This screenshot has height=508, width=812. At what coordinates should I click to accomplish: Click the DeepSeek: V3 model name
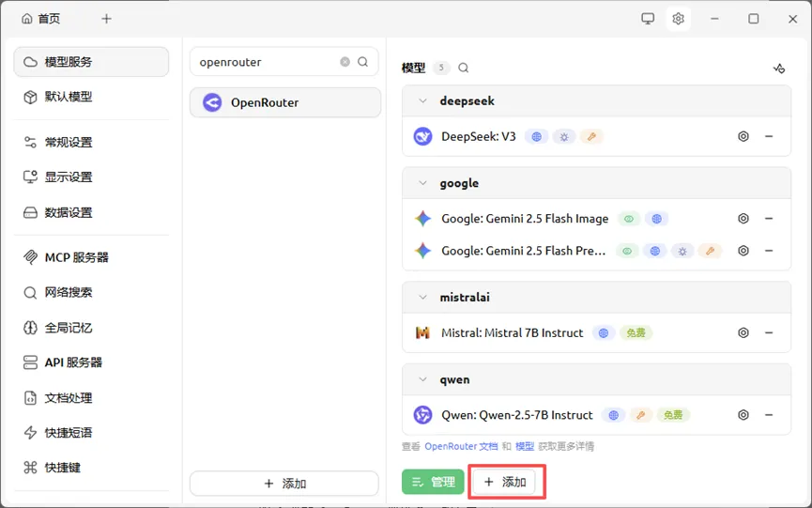pyautogui.click(x=479, y=137)
